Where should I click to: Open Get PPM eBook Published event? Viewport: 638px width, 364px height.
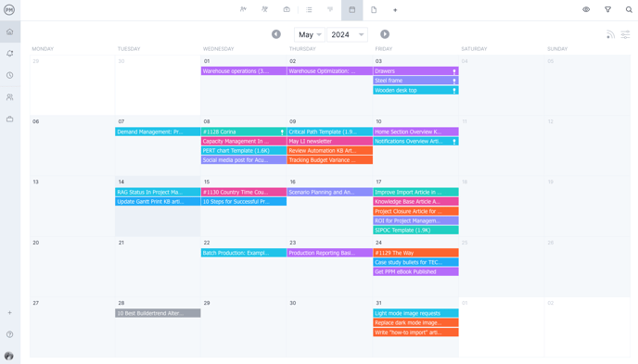pos(415,271)
